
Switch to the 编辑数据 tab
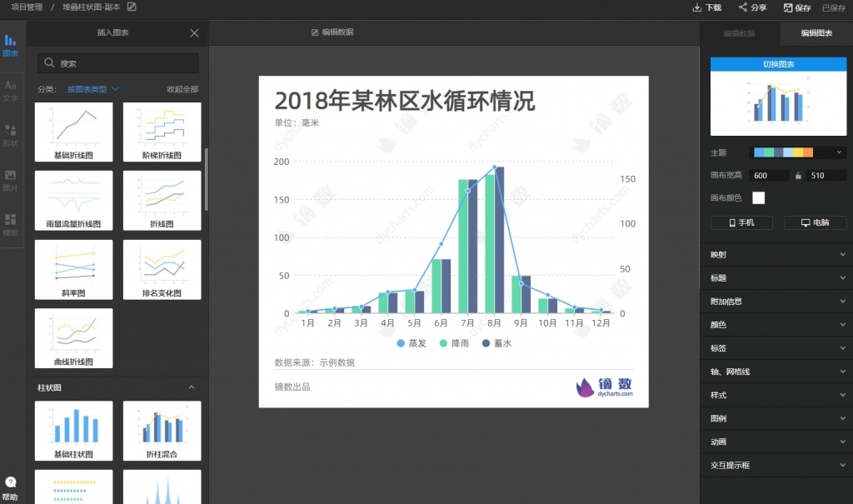click(741, 34)
